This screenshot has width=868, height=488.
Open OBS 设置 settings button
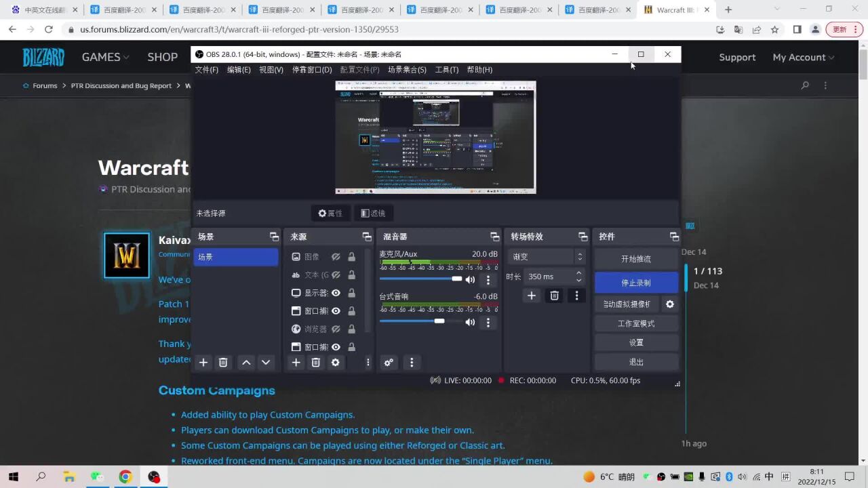pos(636,342)
